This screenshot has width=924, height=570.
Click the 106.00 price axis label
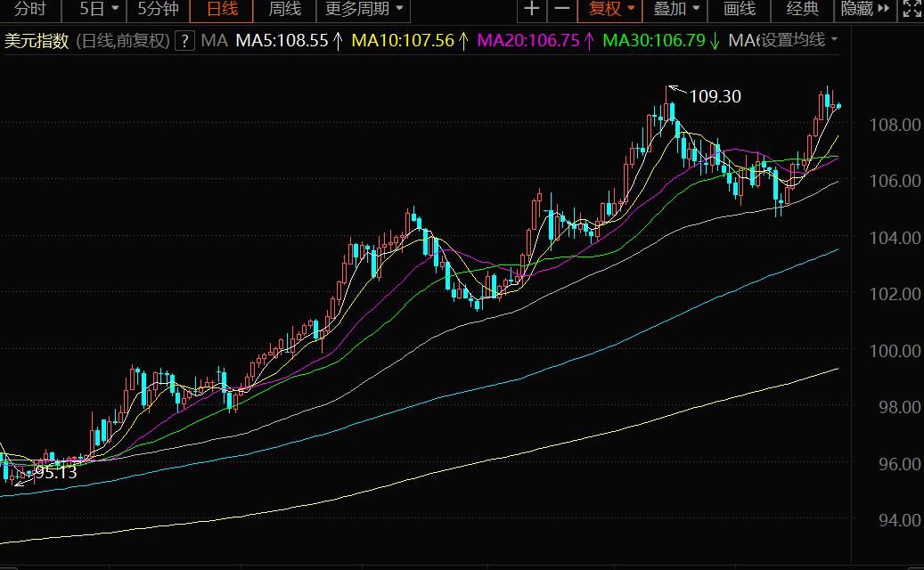[895, 181]
